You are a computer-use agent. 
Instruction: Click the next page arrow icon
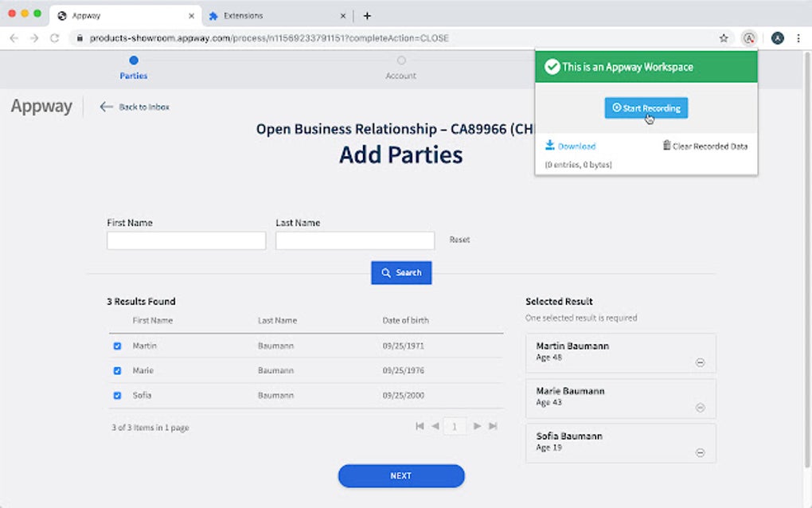click(474, 426)
